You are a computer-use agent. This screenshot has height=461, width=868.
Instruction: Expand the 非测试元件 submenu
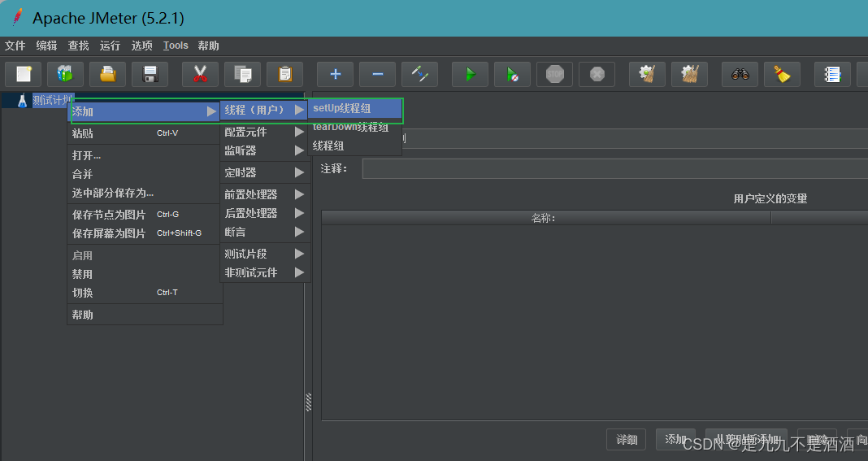pos(264,272)
